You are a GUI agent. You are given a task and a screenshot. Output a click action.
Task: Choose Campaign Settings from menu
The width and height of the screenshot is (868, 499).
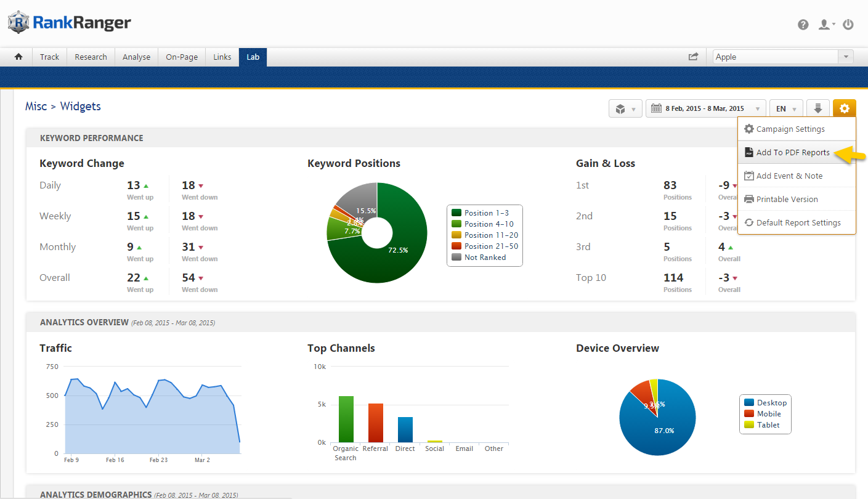point(790,129)
